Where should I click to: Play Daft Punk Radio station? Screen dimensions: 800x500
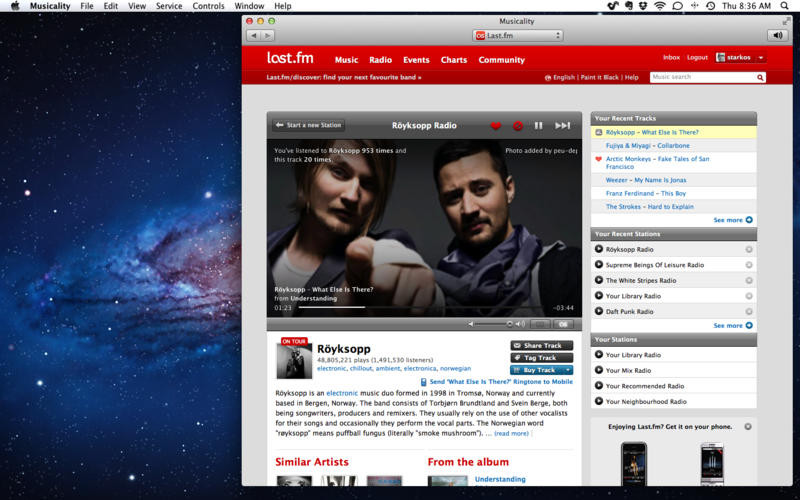[599, 311]
